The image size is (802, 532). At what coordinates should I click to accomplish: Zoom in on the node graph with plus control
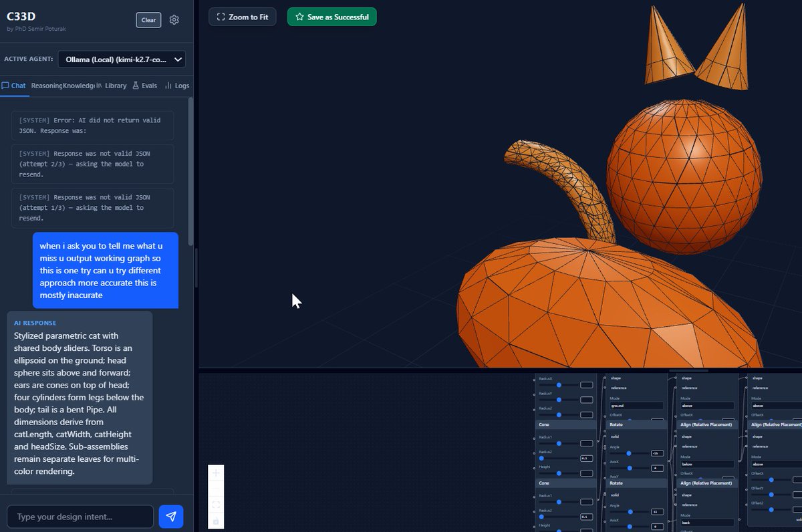pos(216,473)
